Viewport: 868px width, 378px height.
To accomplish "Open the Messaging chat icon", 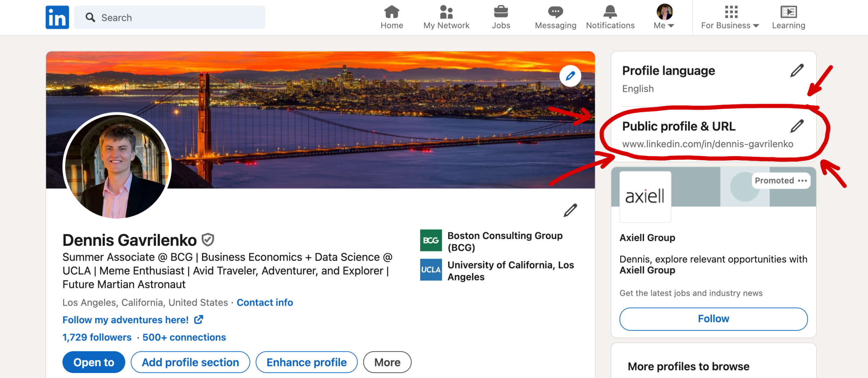I will pyautogui.click(x=555, y=12).
